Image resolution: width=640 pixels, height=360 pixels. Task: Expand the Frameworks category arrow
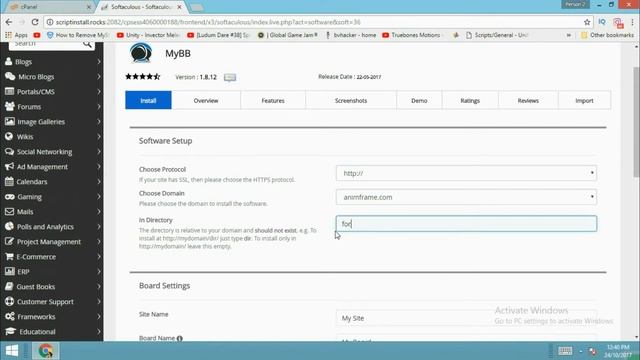[x=99, y=316]
